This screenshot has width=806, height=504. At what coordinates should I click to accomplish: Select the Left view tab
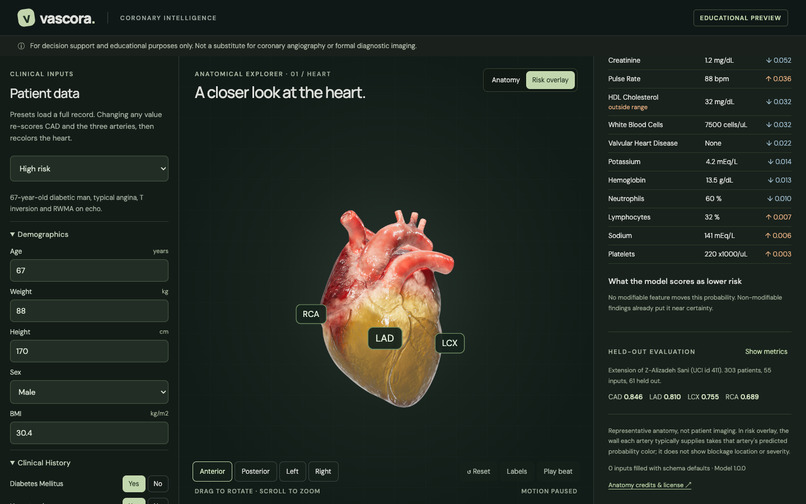click(292, 471)
